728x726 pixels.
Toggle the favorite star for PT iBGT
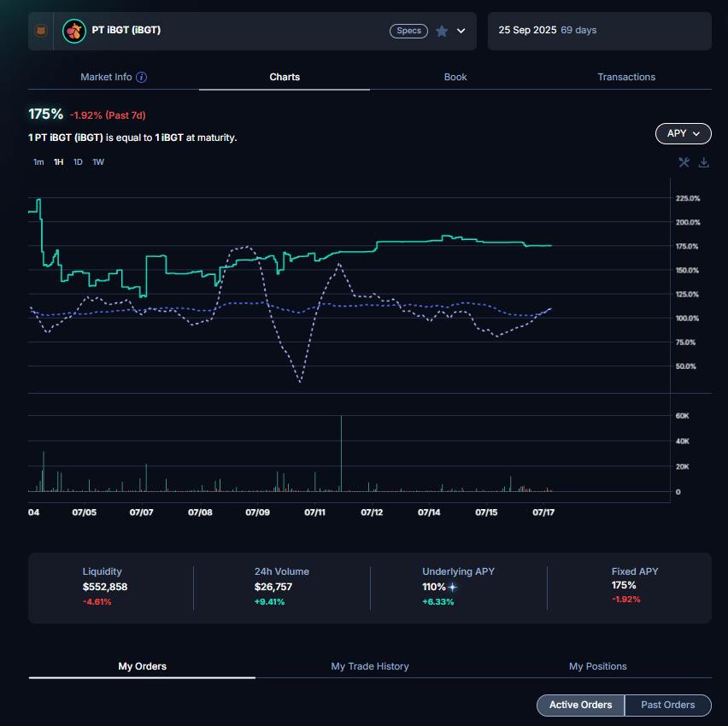point(442,31)
